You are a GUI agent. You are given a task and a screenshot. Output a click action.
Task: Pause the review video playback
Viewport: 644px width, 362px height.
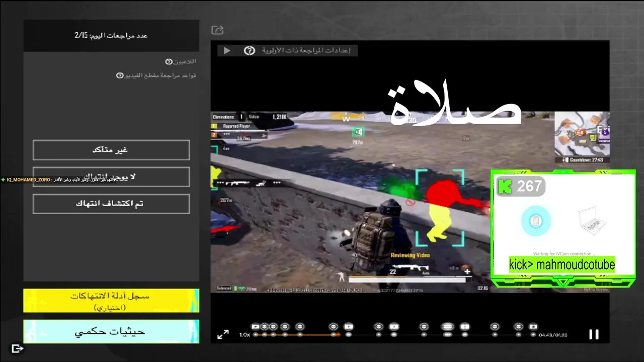tap(594, 334)
